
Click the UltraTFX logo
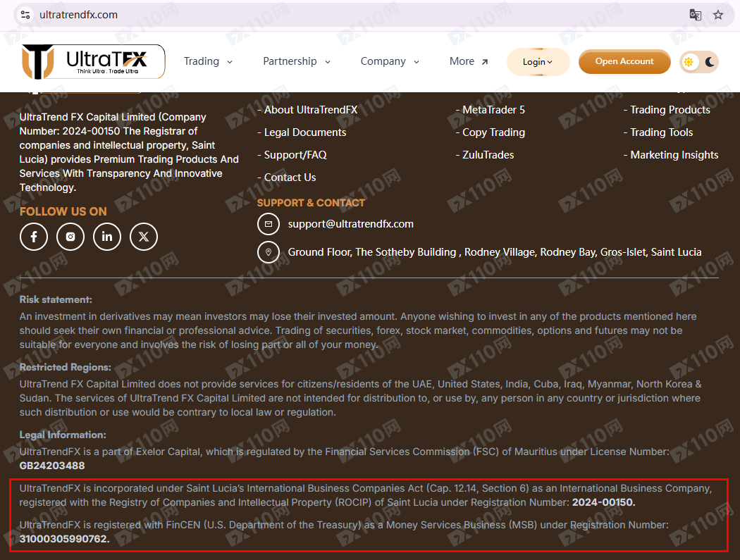click(x=93, y=61)
